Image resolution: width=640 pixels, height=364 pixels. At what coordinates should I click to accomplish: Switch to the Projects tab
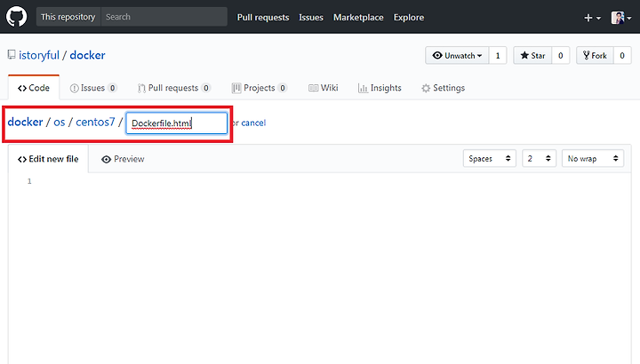[260, 88]
